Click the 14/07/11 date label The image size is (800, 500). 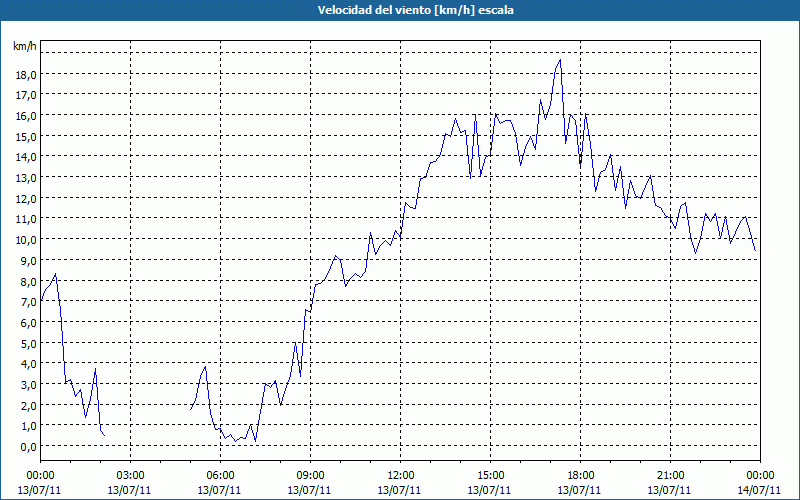coord(760,490)
